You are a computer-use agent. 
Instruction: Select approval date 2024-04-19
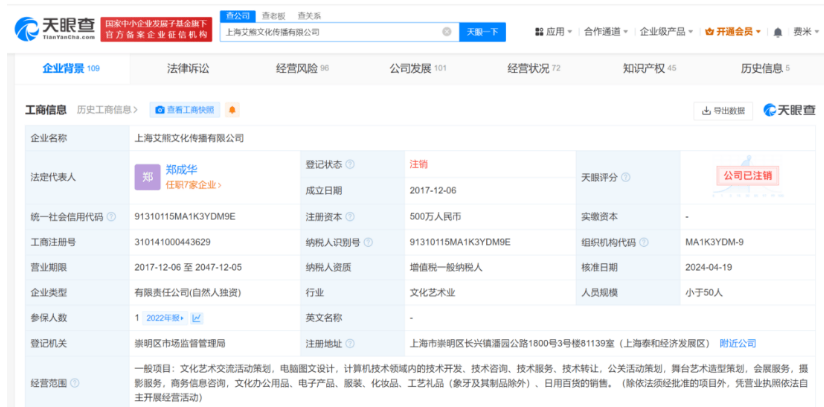[x=708, y=267]
